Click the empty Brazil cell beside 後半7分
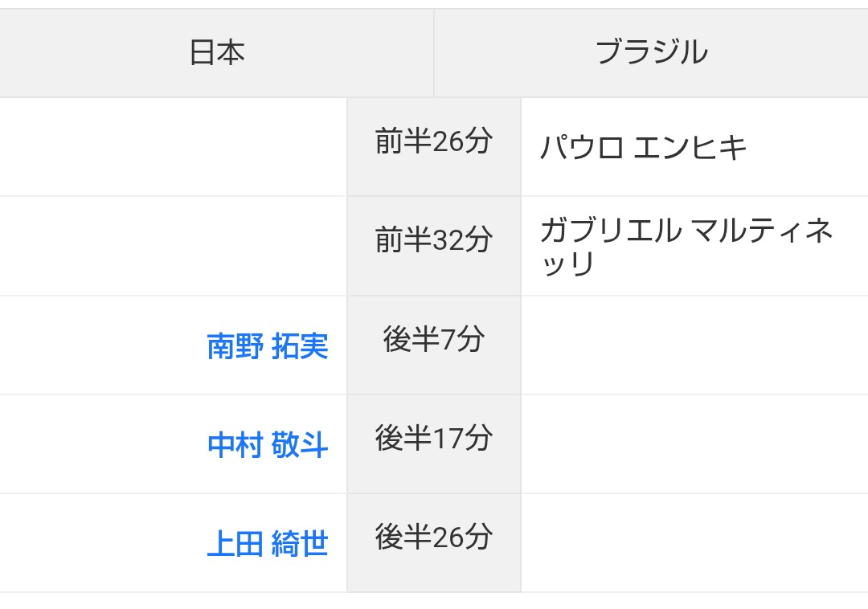 click(694, 345)
